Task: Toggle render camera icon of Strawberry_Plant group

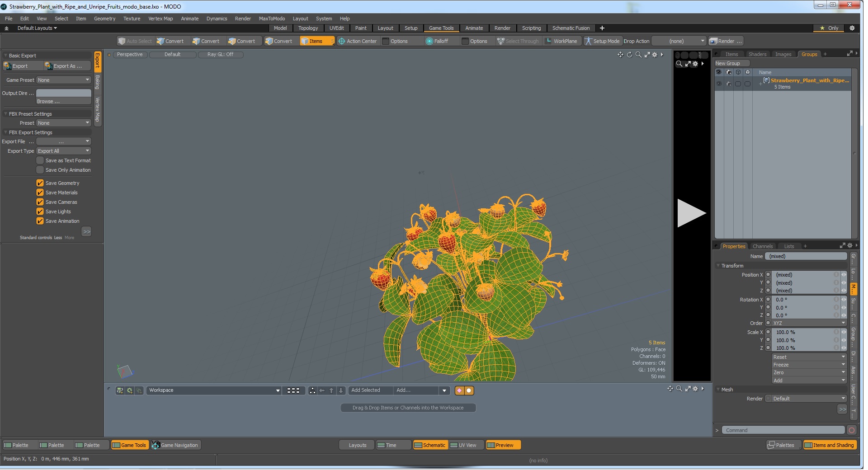Action: click(x=728, y=84)
